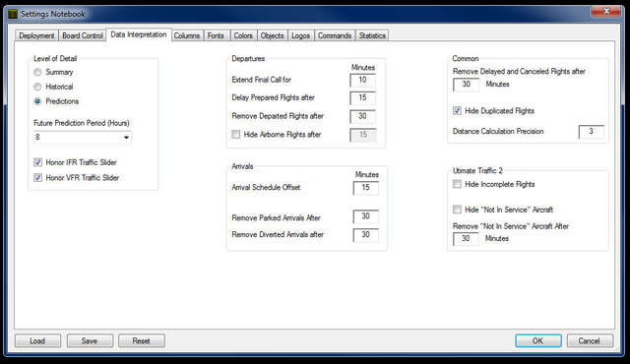Image resolution: width=630 pixels, height=364 pixels.
Task: Open the Commands tab
Action: point(335,35)
